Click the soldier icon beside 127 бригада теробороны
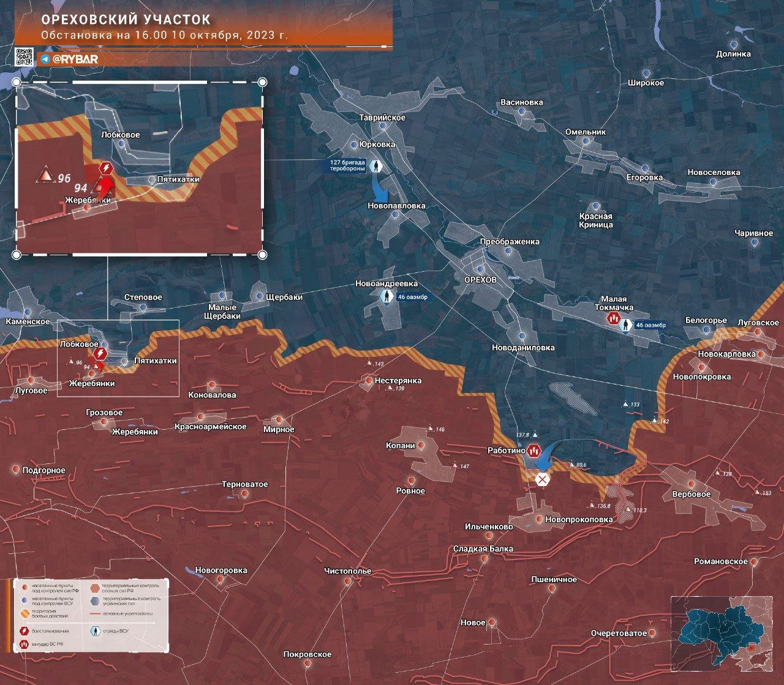Screen dimensions: 784x685 (x=377, y=166)
